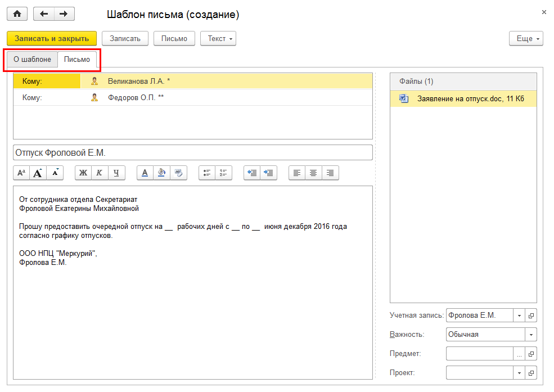Toggle bold (Ж) formatting

[x=83, y=173]
